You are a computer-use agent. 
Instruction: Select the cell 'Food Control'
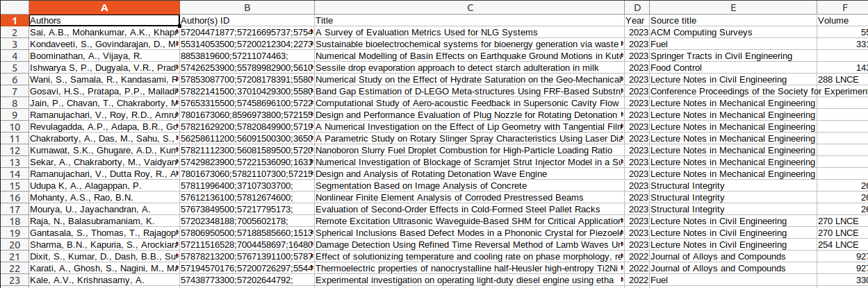click(732, 68)
